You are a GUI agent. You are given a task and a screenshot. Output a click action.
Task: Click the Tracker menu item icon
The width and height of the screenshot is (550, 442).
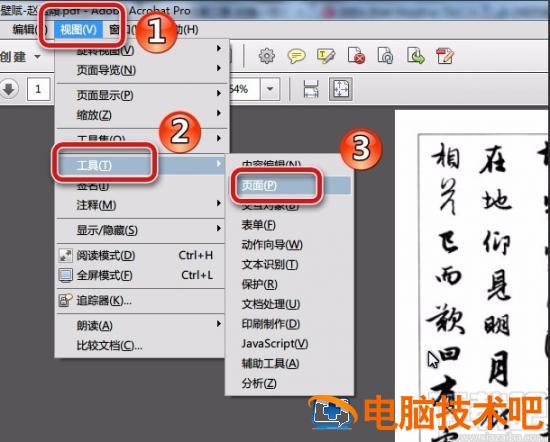66,300
